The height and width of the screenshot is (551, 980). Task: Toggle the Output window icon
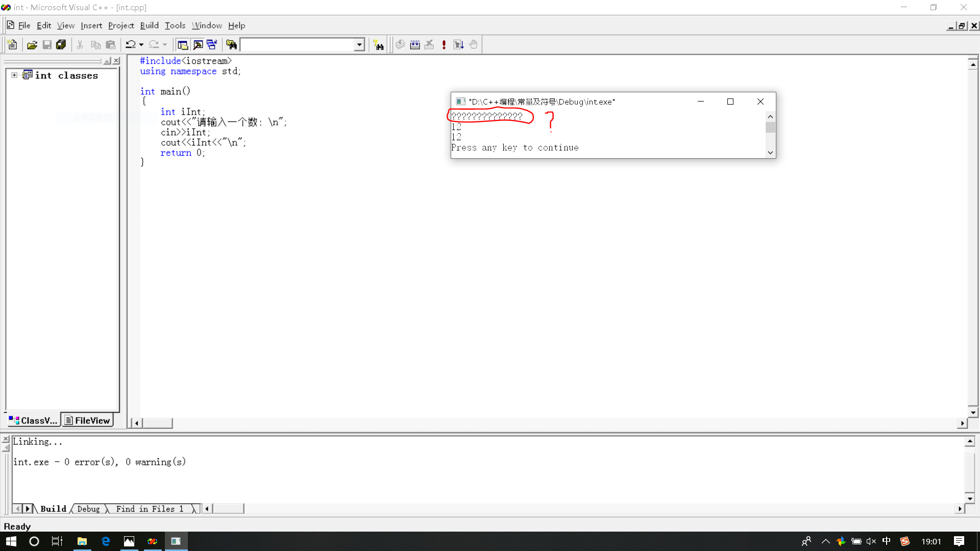(x=198, y=45)
